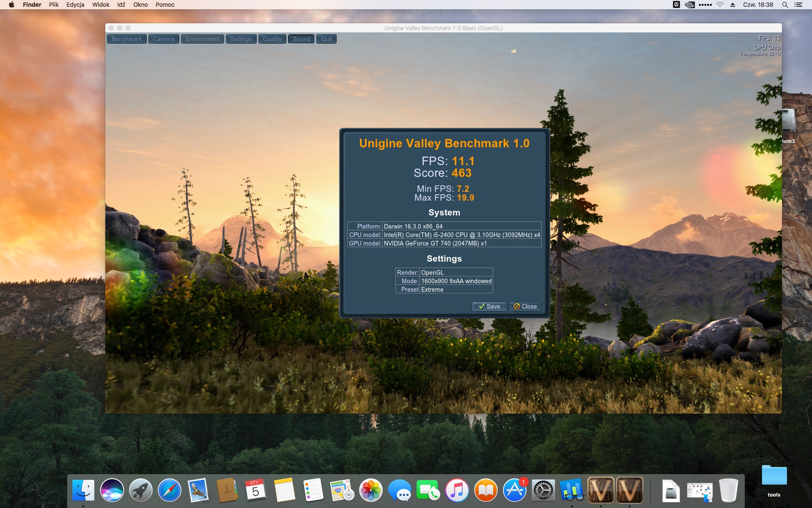
Task: Open the App Store with badge
Action: [515, 490]
